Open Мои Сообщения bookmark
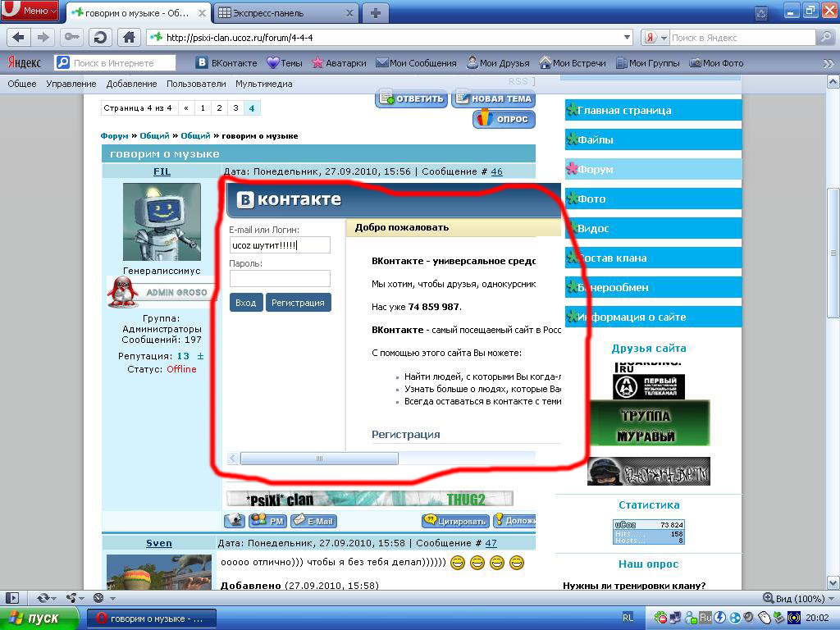Image resolution: width=840 pixels, height=630 pixels. point(416,62)
